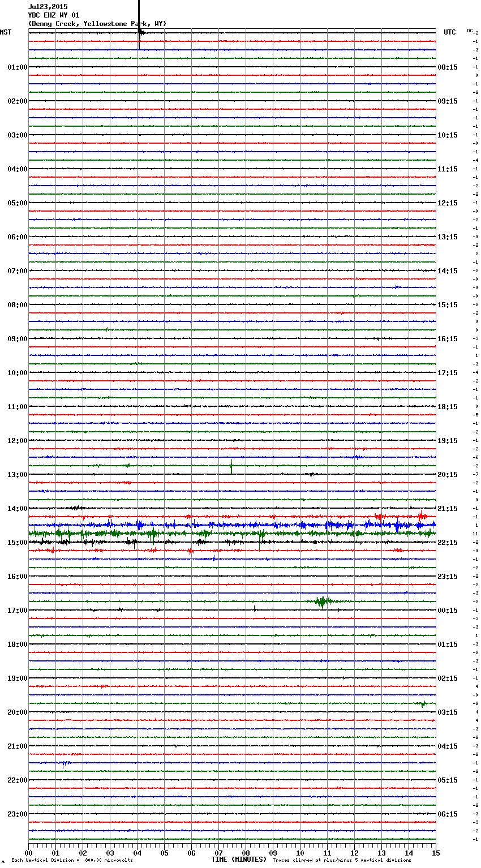Select the 16:00 MST time label
Viewport: 481px width, 868px height.
tap(18, 577)
